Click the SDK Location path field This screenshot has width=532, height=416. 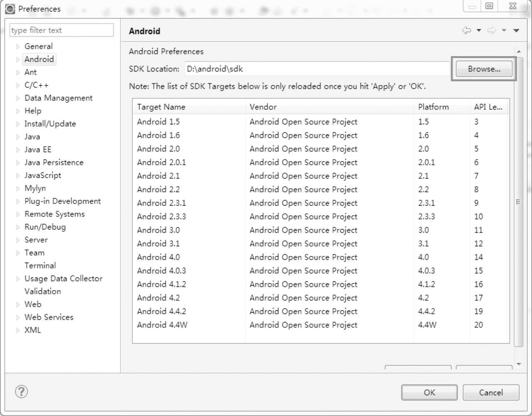pyautogui.click(x=317, y=69)
